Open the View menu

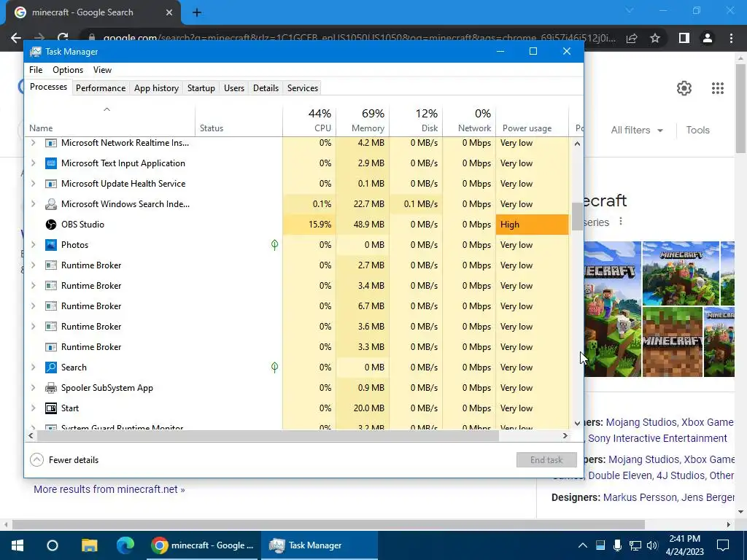(x=102, y=70)
